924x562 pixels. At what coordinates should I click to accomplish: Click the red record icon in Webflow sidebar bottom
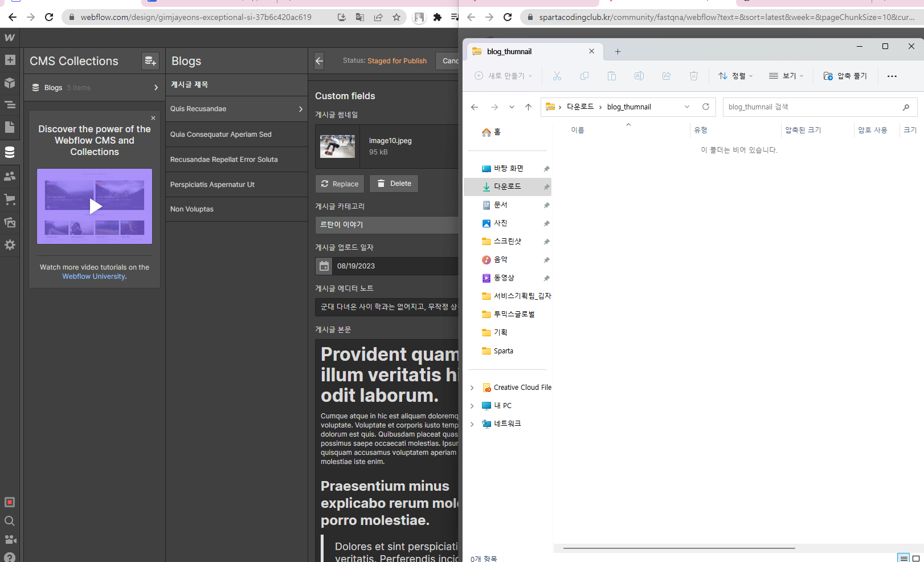10,502
